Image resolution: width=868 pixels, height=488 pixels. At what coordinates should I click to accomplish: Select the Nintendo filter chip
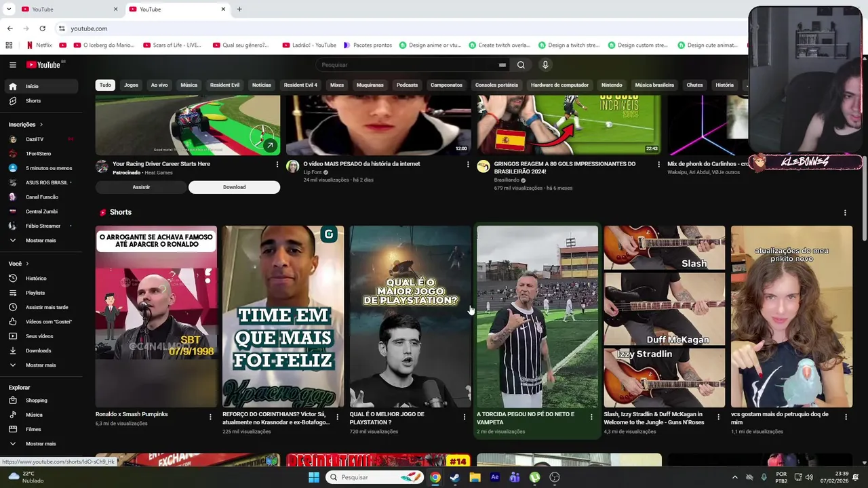612,85
